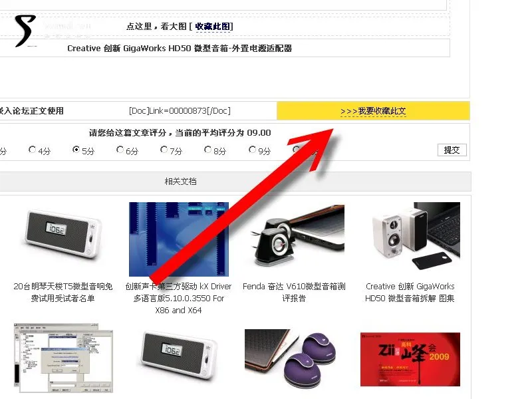
Task: Open Fenda 奋达 V610微型音箱测评报告 article link
Action: 294,292
